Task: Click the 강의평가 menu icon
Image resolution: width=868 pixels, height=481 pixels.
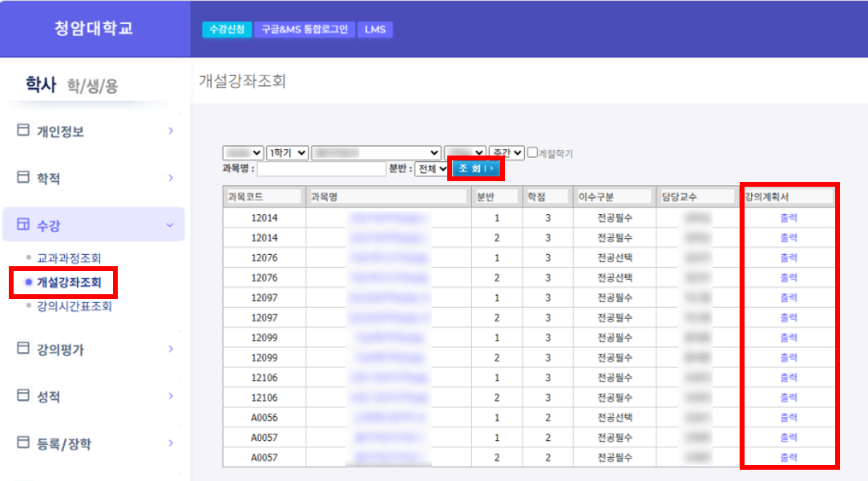Action: tap(22, 348)
